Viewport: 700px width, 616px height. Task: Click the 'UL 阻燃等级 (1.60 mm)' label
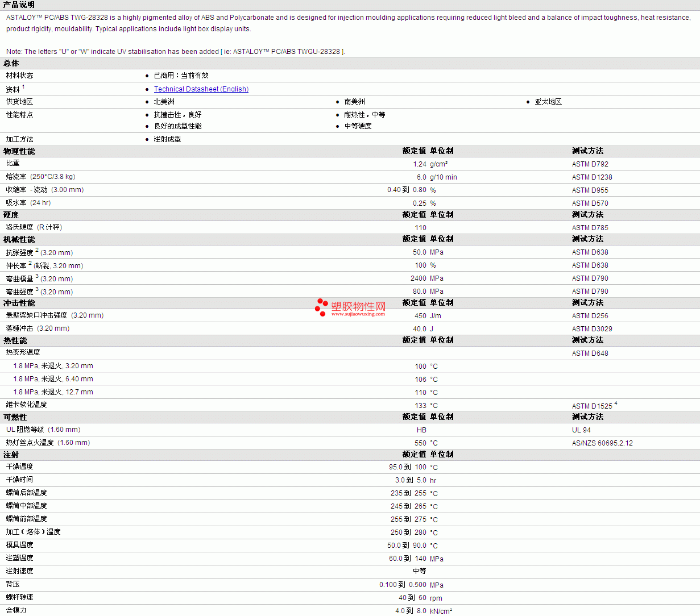(x=43, y=430)
